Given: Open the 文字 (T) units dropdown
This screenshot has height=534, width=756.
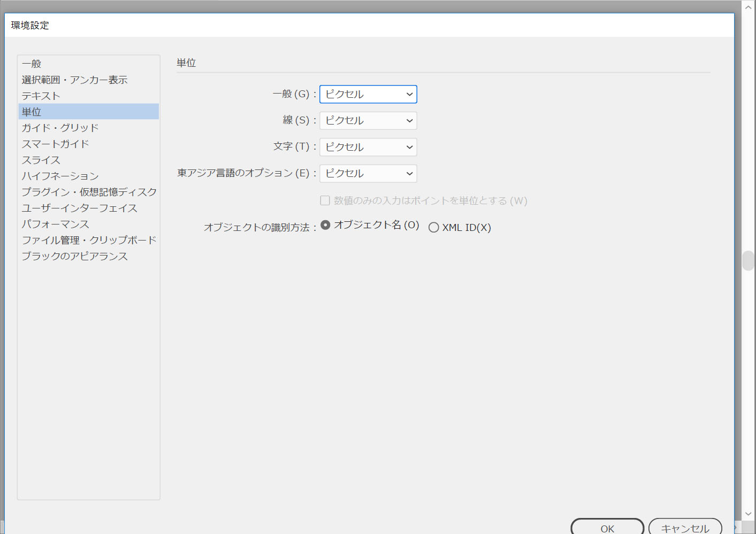Looking at the screenshot, I should point(368,147).
